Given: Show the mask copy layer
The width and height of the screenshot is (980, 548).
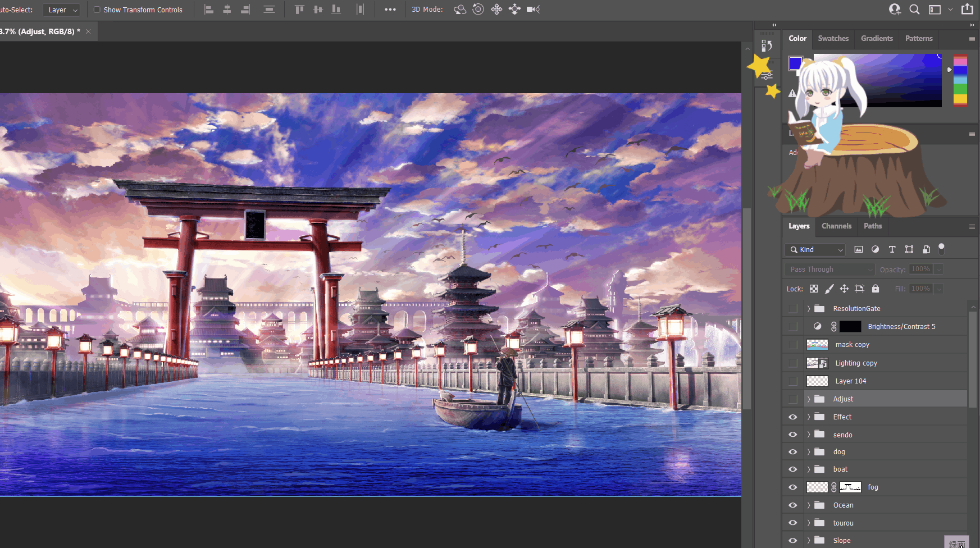Looking at the screenshot, I should tap(792, 345).
